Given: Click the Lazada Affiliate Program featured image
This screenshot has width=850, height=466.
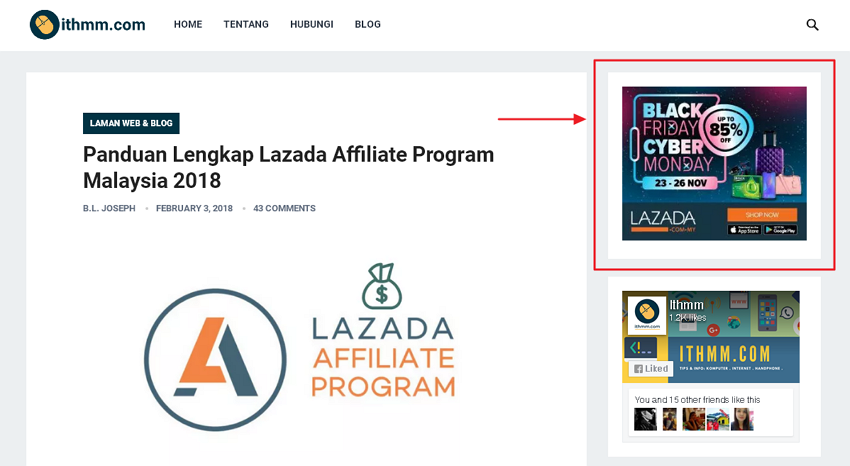Looking at the screenshot, I should point(301,347).
